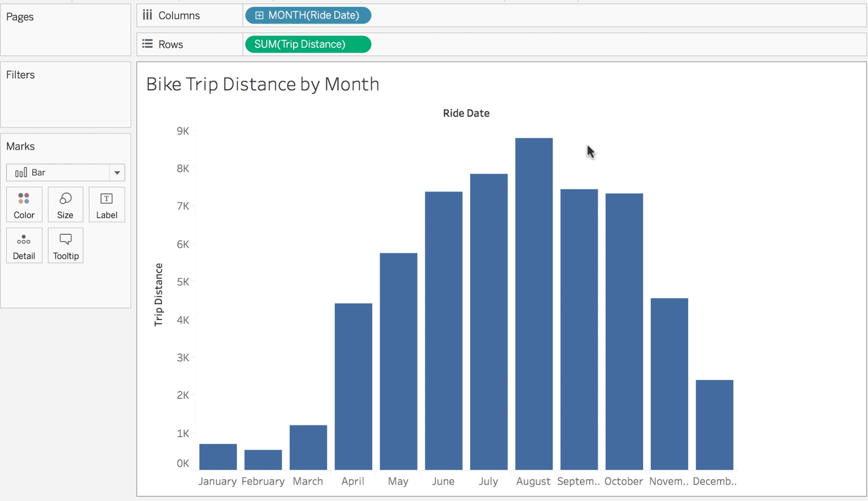868x501 pixels.
Task: Open the Size mark card
Action: (x=65, y=204)
